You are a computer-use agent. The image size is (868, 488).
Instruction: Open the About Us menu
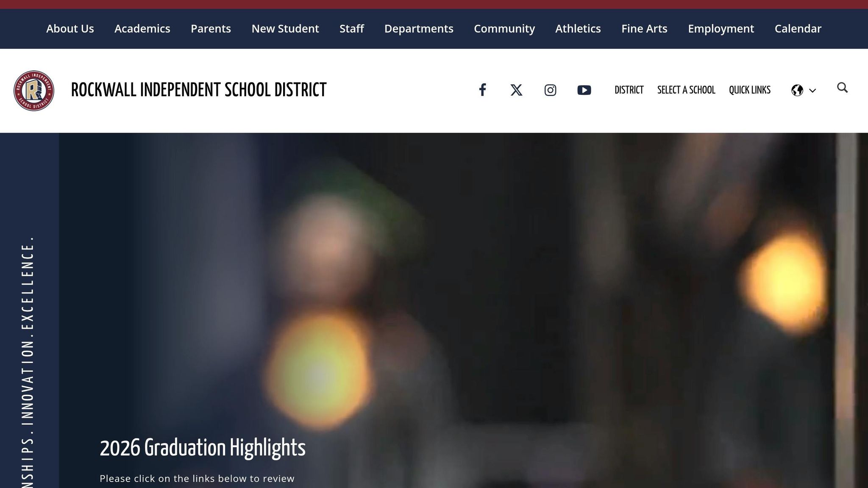tap(70, 29)
